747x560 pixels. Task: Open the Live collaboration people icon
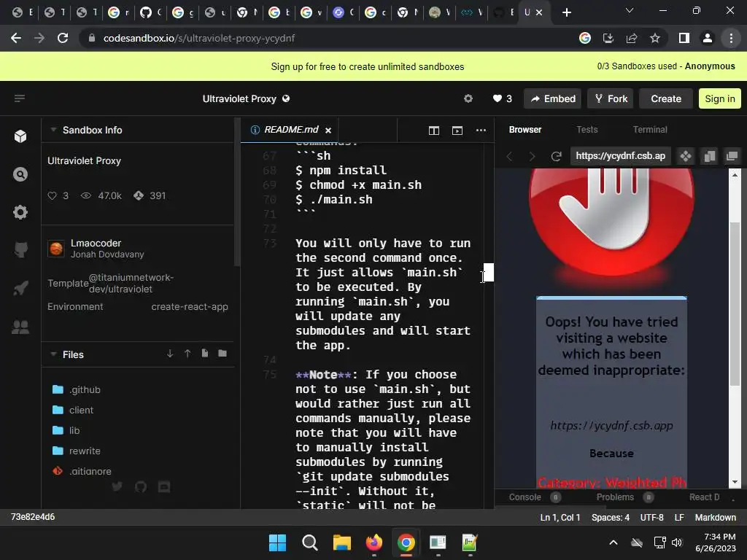coord(20,327)
